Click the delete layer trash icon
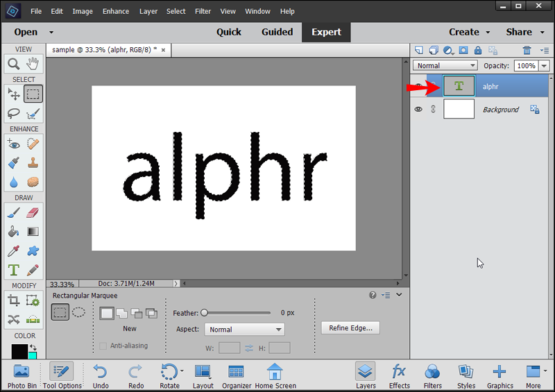Image resolution: width=555 pixels, height=392 pixels. (x=527, y=50)
